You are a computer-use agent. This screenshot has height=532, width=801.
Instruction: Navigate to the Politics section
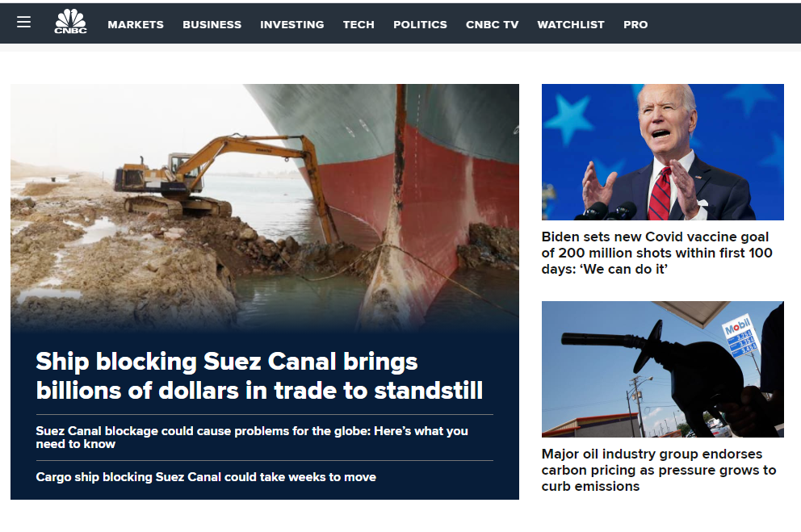[x=420, y=24]
